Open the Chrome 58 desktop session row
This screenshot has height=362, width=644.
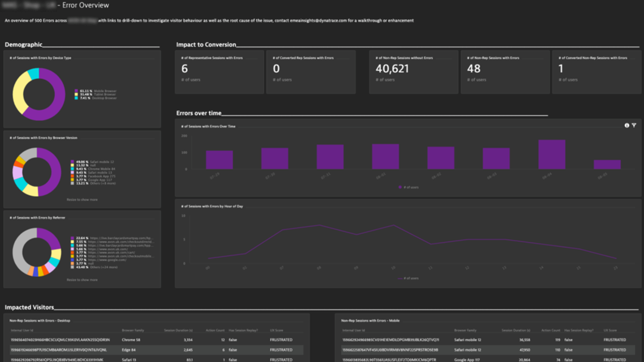[157, 340]
